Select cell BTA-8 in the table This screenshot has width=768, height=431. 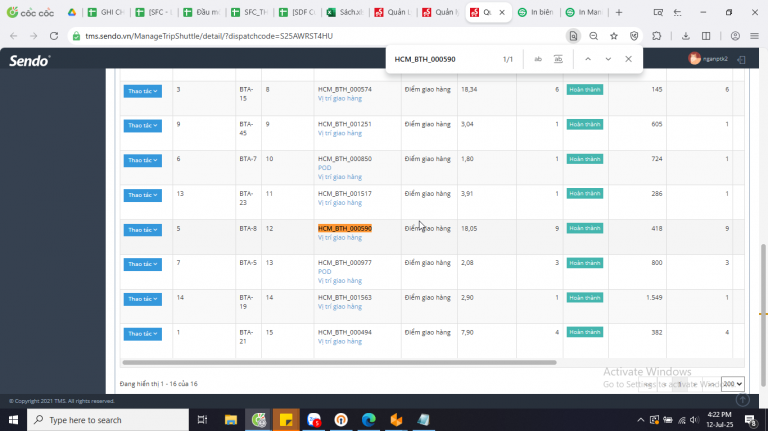(248, 228)
